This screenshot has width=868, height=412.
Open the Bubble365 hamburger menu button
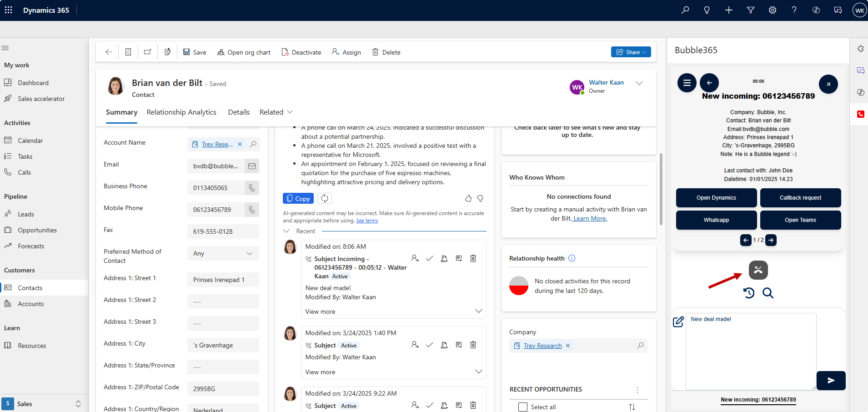click(687, 83)
